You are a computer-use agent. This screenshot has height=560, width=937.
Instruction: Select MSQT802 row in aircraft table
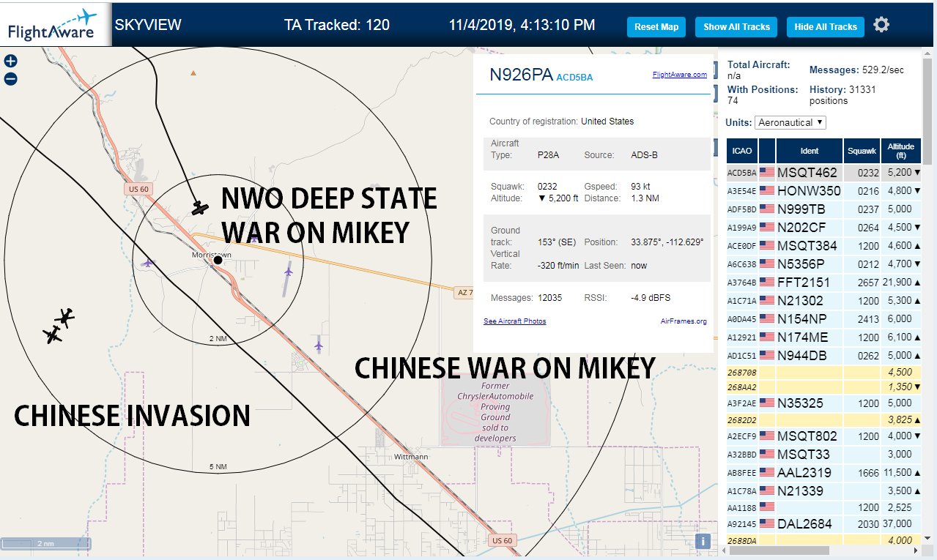824,436
